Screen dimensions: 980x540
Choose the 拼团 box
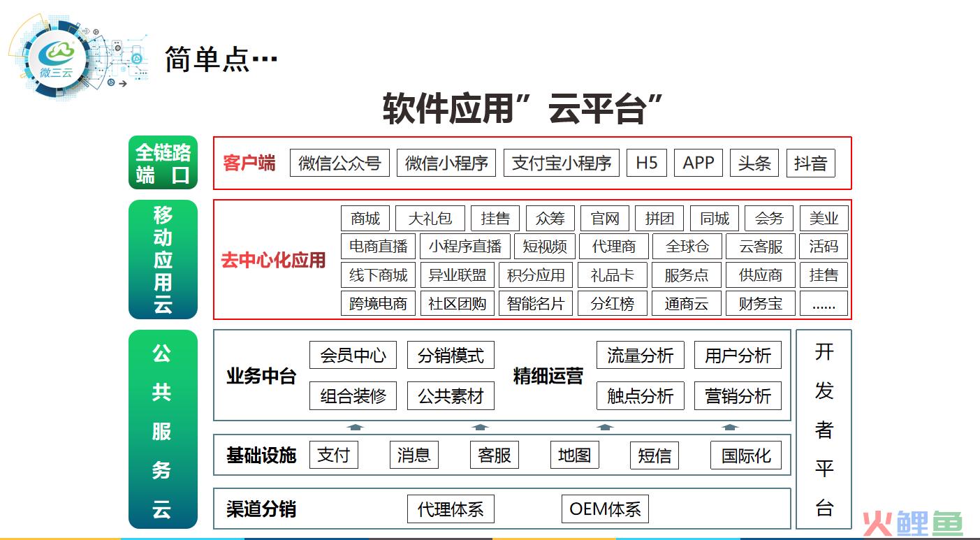tap(659, 219)
